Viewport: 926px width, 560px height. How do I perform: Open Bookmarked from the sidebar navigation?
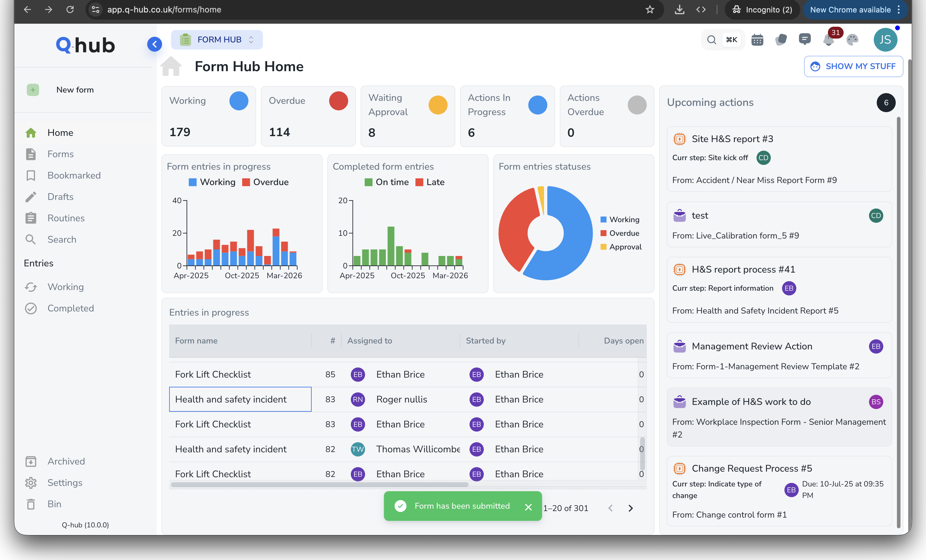pos(74,175)
